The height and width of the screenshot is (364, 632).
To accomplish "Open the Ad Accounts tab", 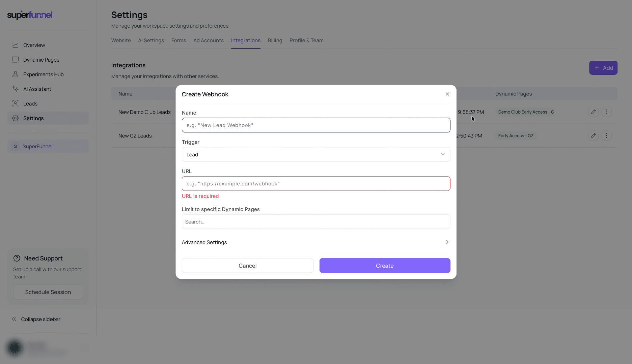I will point(208,40).
